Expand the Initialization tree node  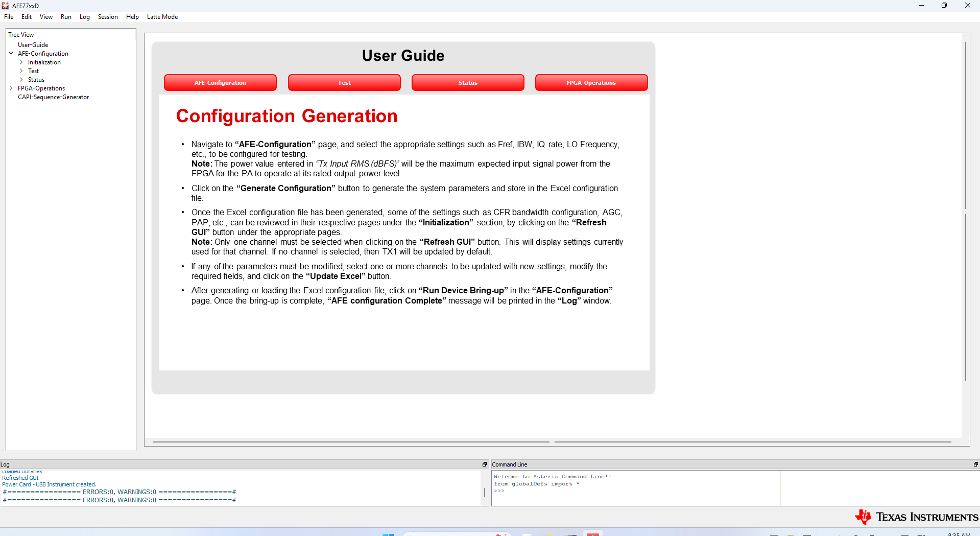pyautogui.click(x=21, y=62)
